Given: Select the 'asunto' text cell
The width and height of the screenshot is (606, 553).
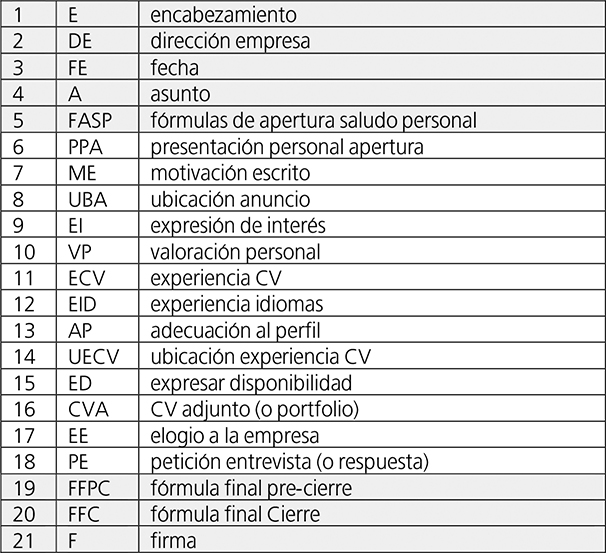Looking at the screenshot, I should 180,94.
